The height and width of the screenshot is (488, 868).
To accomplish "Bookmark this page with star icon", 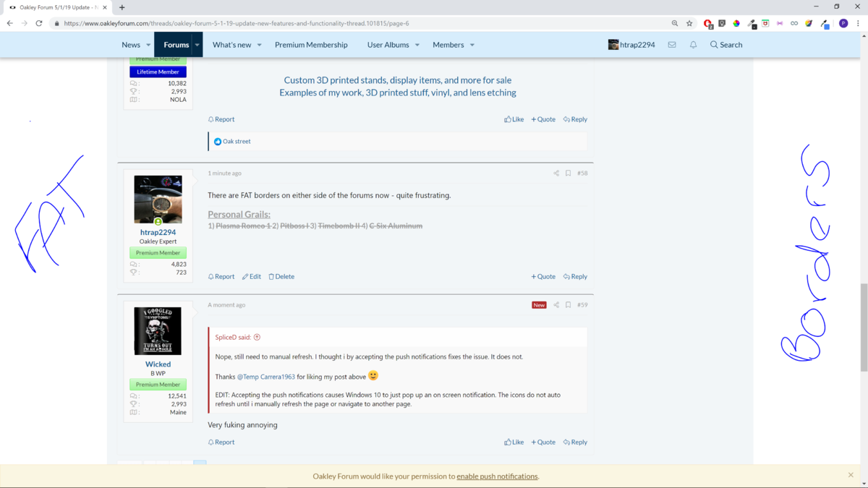I will pyautogui.click(x=689, y=23).
